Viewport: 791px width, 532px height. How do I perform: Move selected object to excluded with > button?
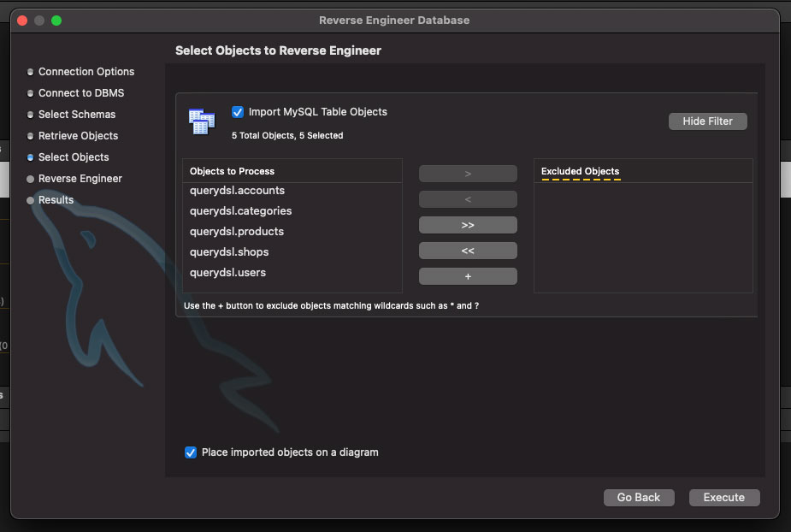[x=468, y=174]
